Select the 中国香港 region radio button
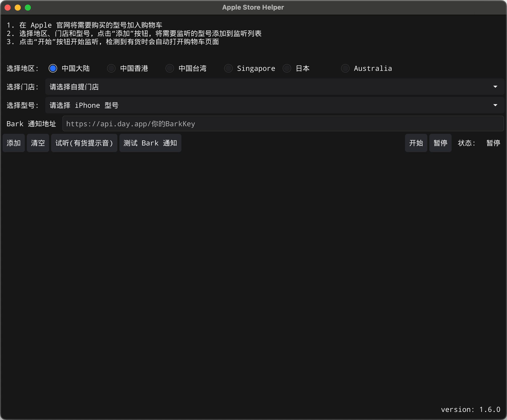 pos(111,68)
